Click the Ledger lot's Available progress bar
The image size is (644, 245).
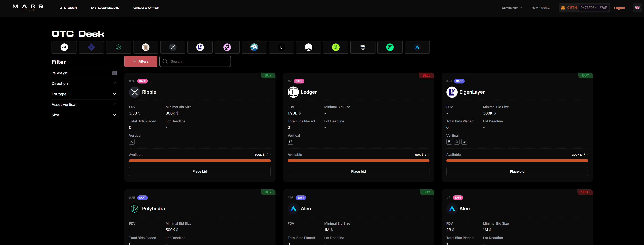click(358, 161)
